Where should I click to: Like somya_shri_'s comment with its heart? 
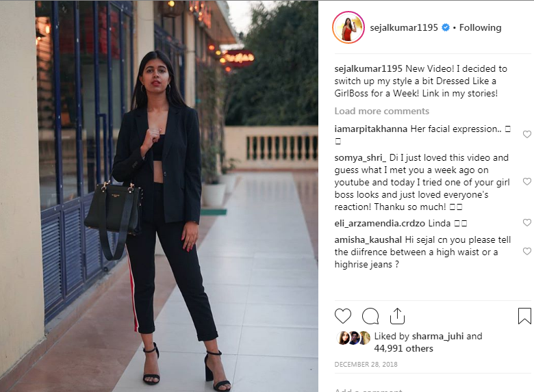coord(527,181)
